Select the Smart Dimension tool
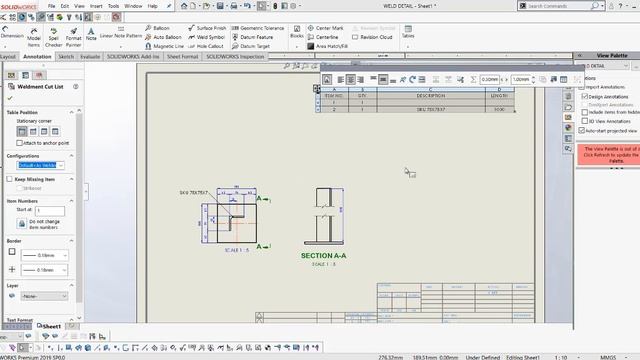Image resolution: width=640 pixels, height=360 pixels. 12,33
